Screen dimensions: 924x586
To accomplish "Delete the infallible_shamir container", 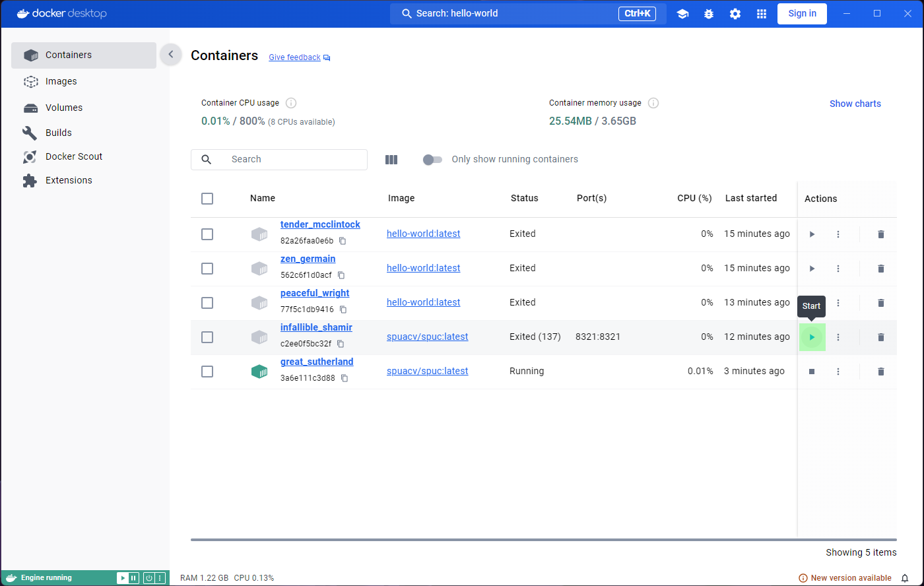I will pyautogui.click(x=880, y=337).
